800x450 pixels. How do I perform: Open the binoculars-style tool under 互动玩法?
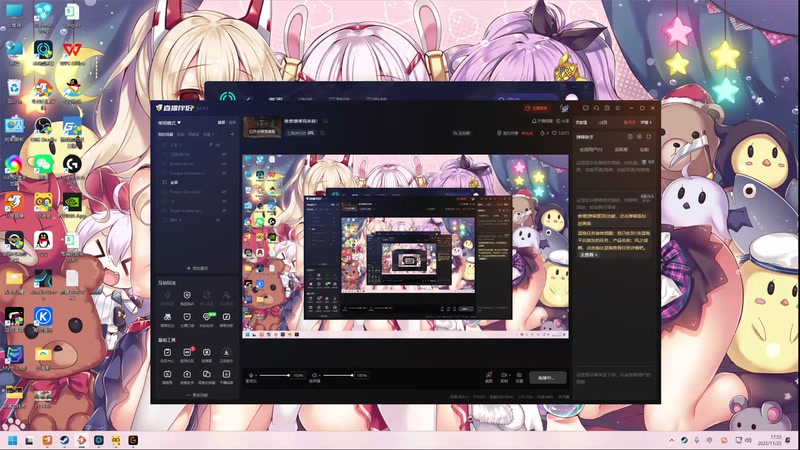[167, 317]
